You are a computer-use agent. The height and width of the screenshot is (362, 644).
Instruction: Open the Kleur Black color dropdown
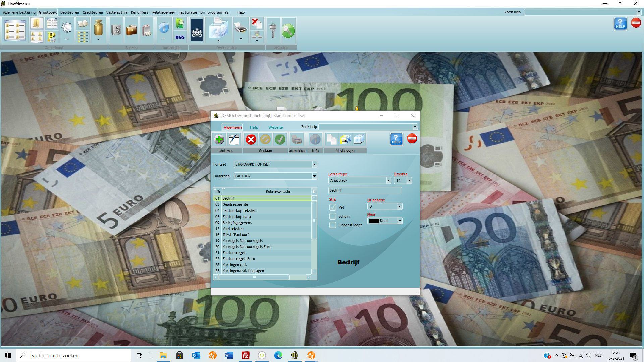coord(400,221)
